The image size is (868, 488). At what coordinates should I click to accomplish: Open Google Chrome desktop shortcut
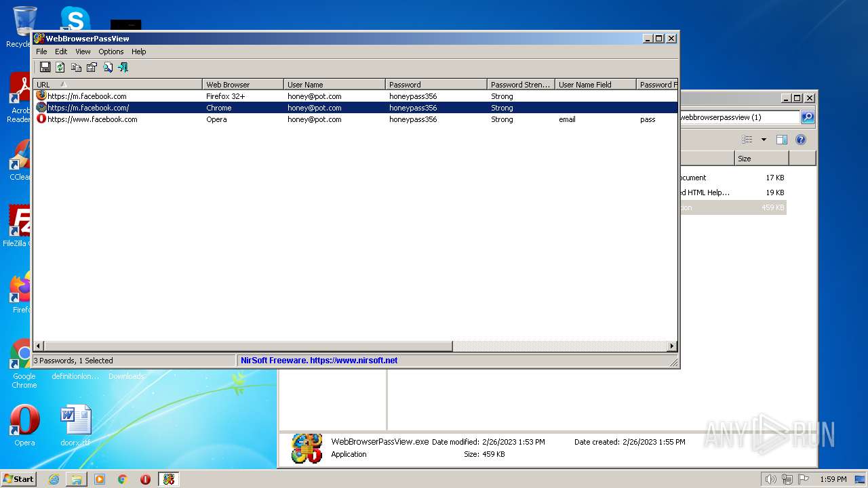pos(24,364)
